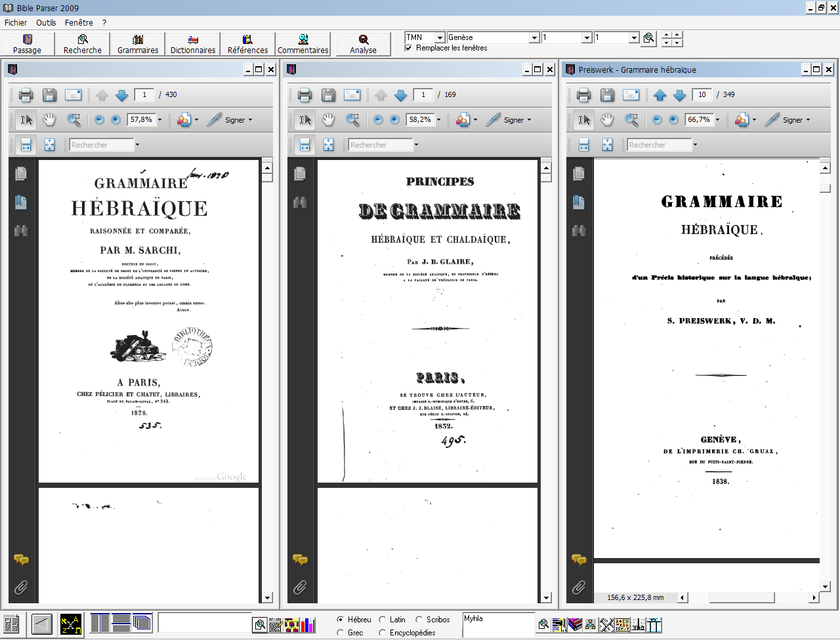Select the hand tool in Sarchi viewer

(x=50, y=119)
